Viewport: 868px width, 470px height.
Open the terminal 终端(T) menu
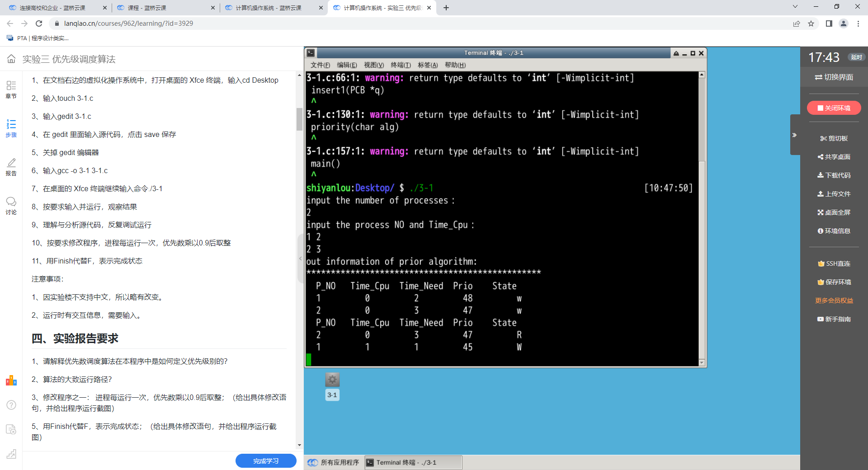coord(401,65)
